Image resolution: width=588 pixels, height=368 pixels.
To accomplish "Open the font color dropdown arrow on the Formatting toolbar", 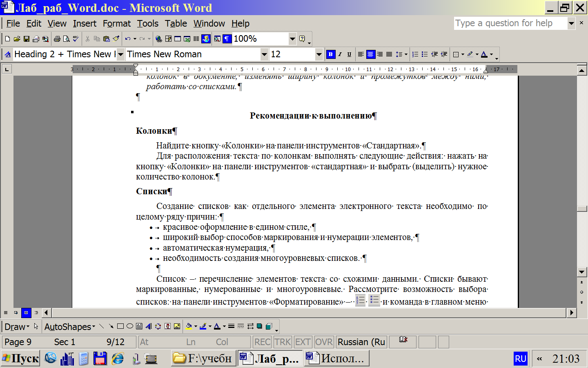I will [491, 54].
